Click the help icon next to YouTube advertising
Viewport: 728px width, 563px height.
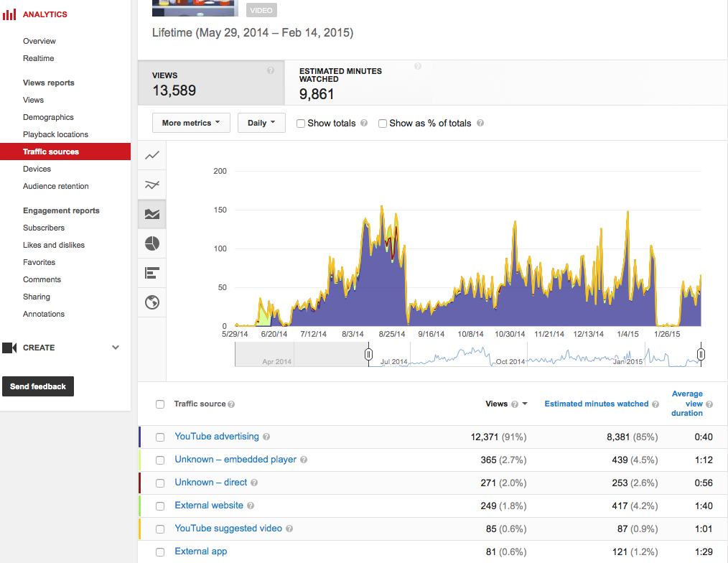point(266,437)
